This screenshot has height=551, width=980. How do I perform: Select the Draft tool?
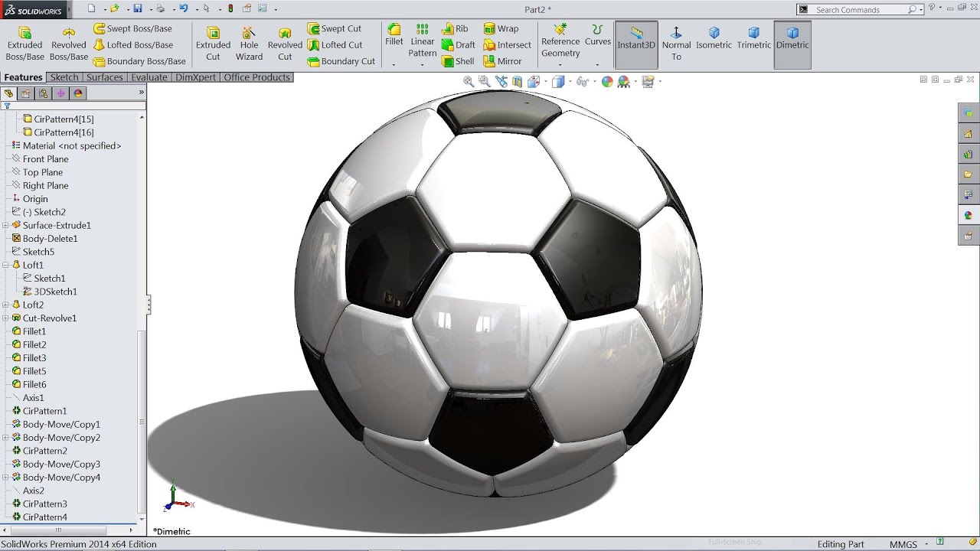pyautogui.click(x=459, y=45)
